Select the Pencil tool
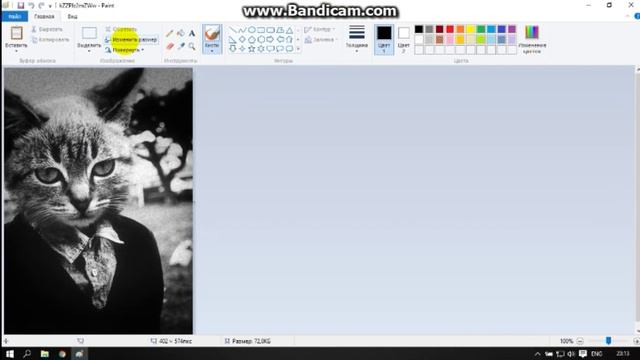This screenshot has height=360, width=640. click(x=170, y=33)
